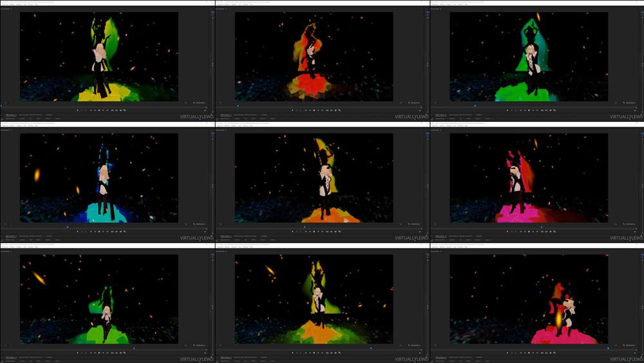Select blue playhead in blue-floor frame
The width and height of the screenshot is (644, 363).
[x=68, y=226]
